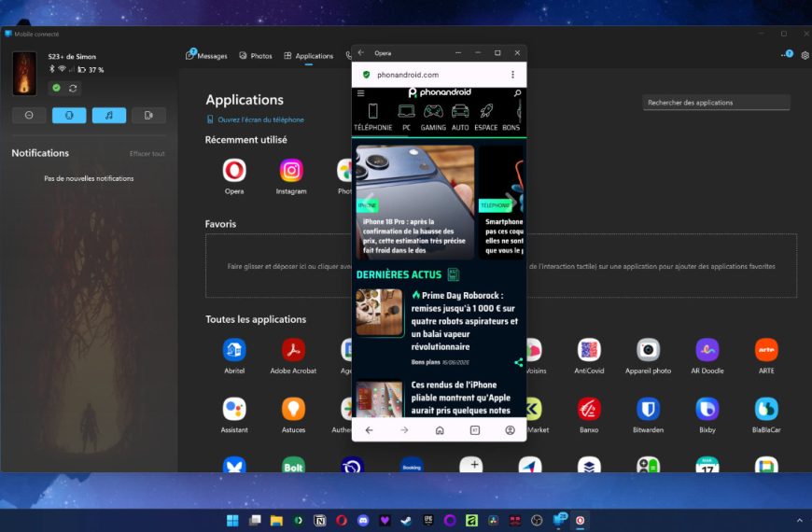
Task: Toggle the phone screen mirroring button
Action: click(x=148, y=115)
